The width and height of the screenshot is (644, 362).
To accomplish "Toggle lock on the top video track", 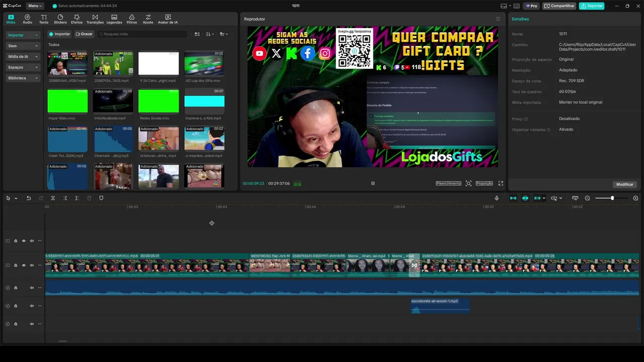I will coord(16,241).
